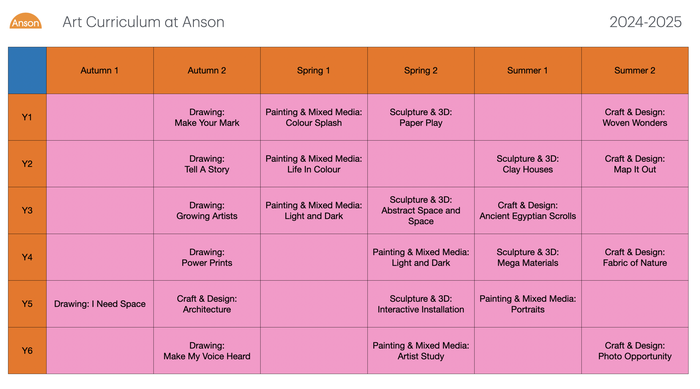Select the Interactive Installation sculpture cell
The width and height of the screenshot is (700, 389).
[x=421, y=304]
